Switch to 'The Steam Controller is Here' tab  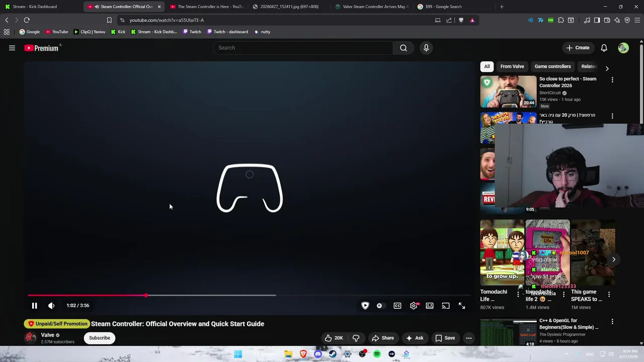click(x=206, y=7)
